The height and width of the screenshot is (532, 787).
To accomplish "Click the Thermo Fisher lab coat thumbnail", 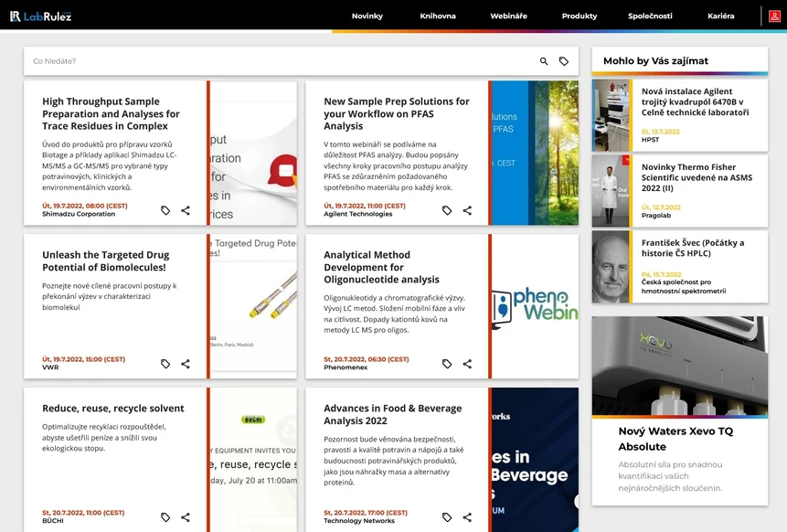I will tap(611, 191).
